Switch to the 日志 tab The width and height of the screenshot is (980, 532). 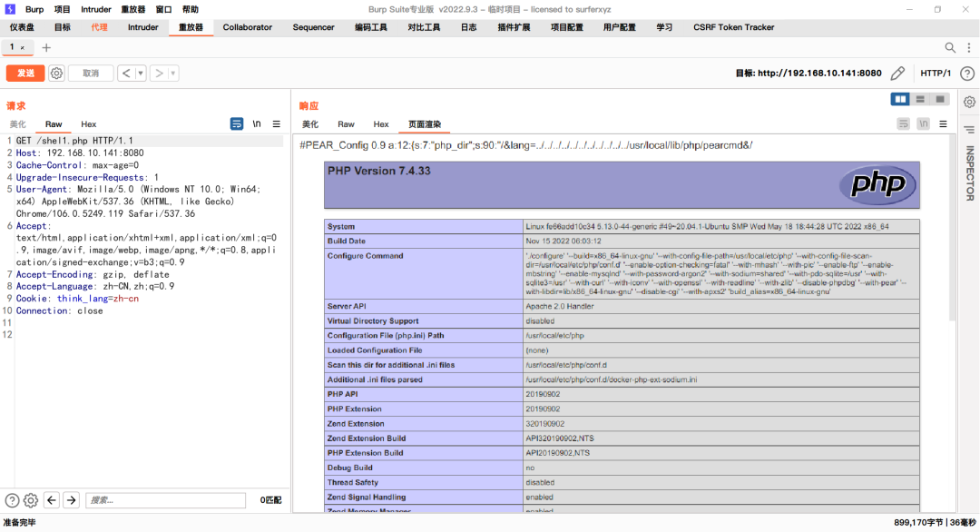469,27
